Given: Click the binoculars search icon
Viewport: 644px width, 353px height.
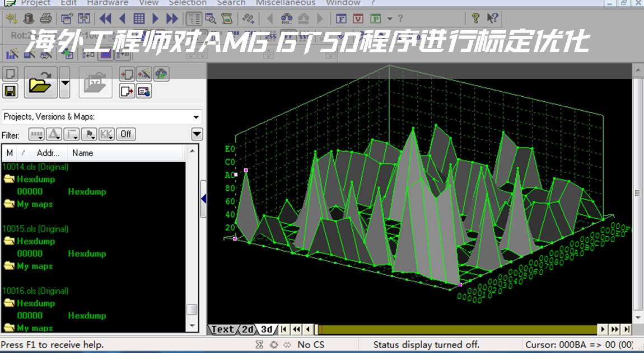Looking at the screenshot, I should [x=288, y=18].
